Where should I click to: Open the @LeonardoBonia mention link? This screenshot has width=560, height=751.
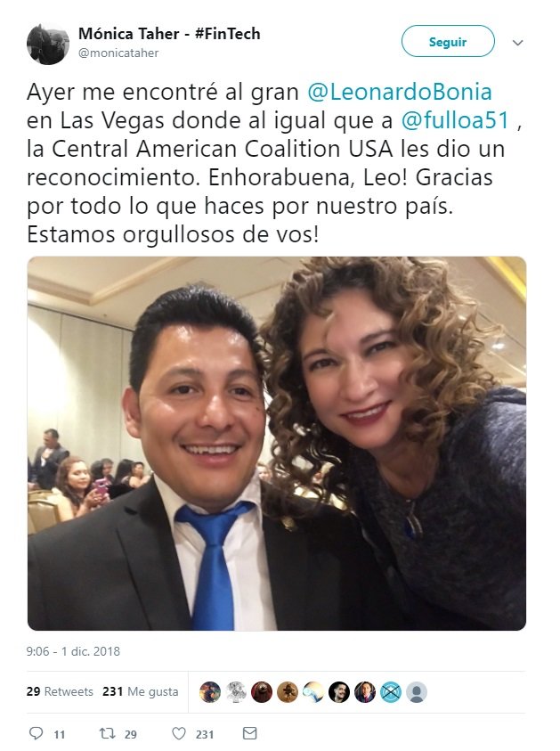[399, 92]
